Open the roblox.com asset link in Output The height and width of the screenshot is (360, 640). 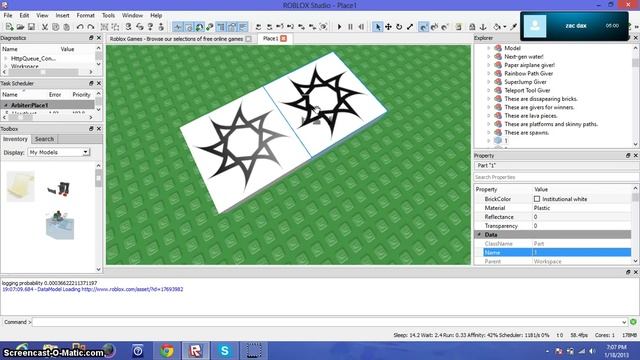[x=132, y=289]
